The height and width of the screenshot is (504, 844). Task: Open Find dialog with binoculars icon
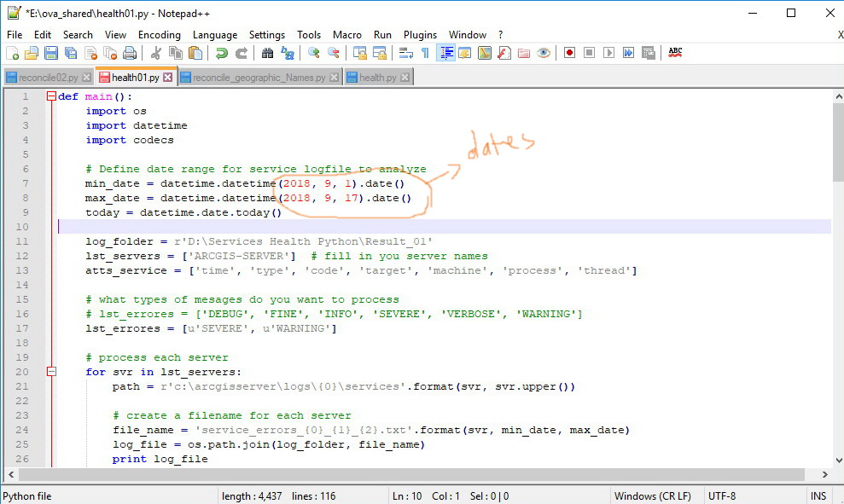pos(267,53)
